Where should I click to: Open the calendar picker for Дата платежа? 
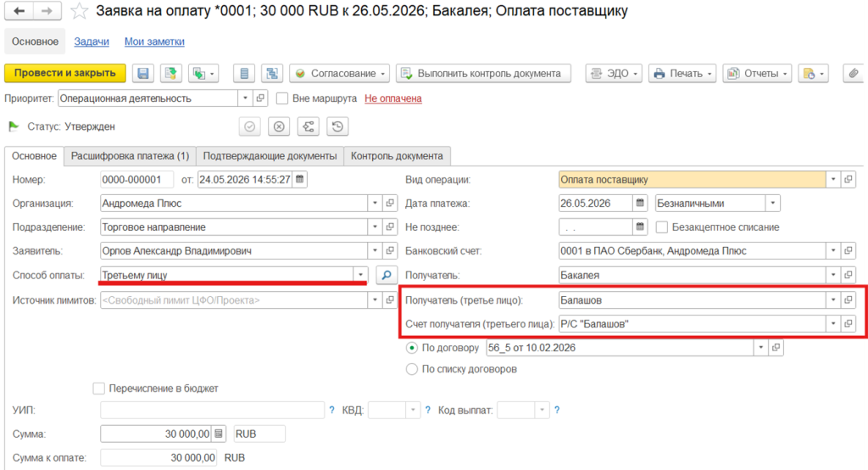tap(640, 203)
